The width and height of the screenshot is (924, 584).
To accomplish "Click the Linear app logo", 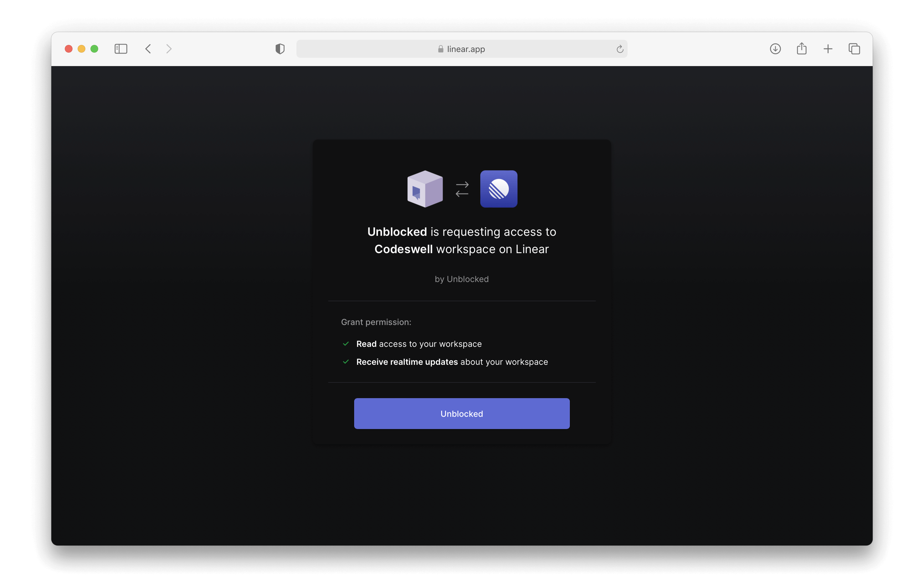I will [x=499, y=189].
